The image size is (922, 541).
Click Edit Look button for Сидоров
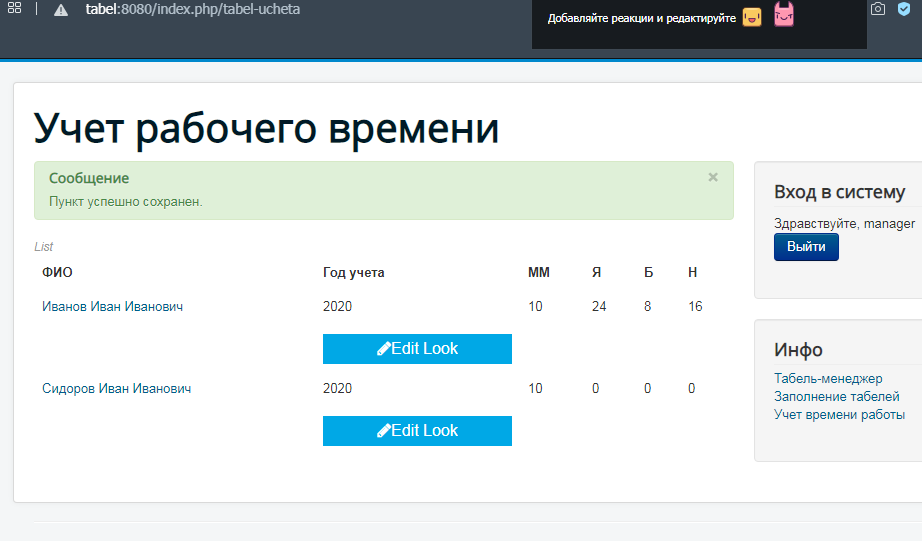[417, 431]
